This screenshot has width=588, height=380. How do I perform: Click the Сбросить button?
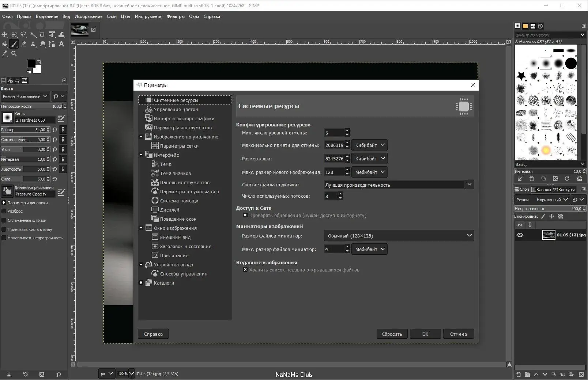pyautogui.click(x=392, y=334)
